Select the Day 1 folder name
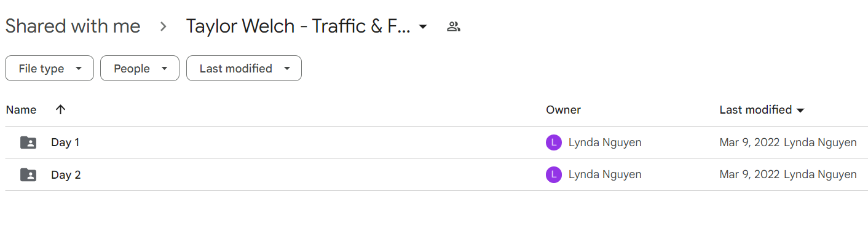868x234 pixels. click(x=65, y=142)
